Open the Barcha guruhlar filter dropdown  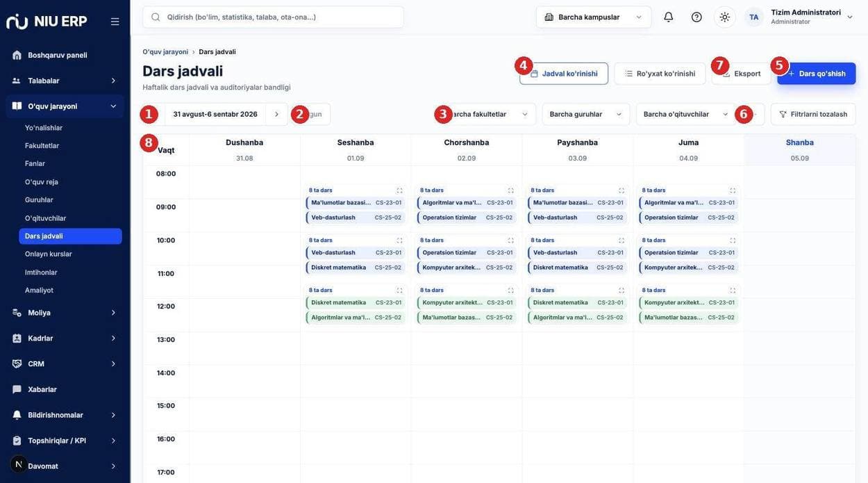[x=586, y=114]
